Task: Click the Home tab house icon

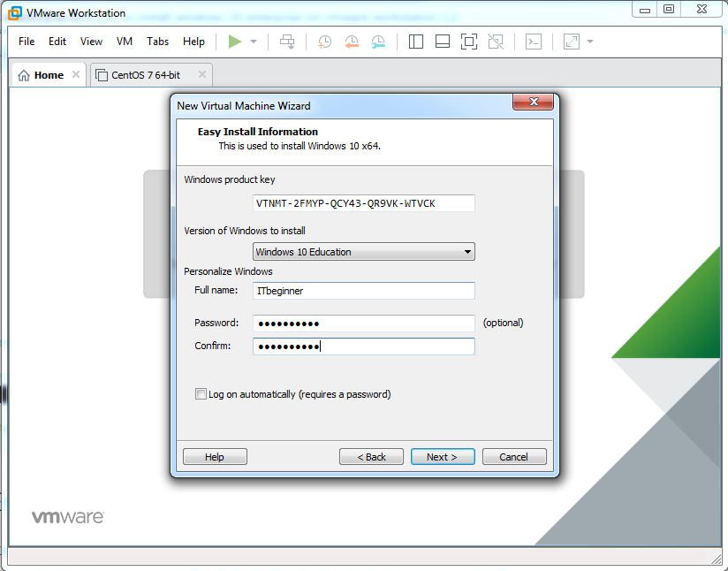Action: 24,75
